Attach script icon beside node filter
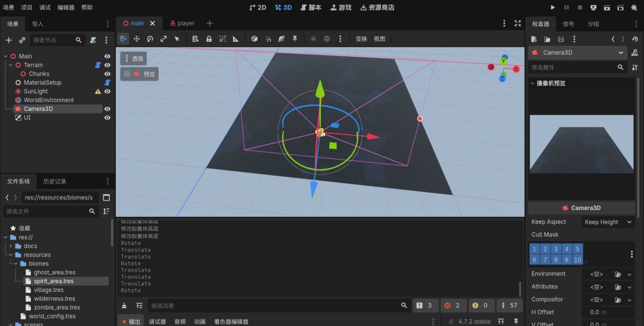Image resolution: width=644 pixels, height=326 pixels. tap(93, 40)
